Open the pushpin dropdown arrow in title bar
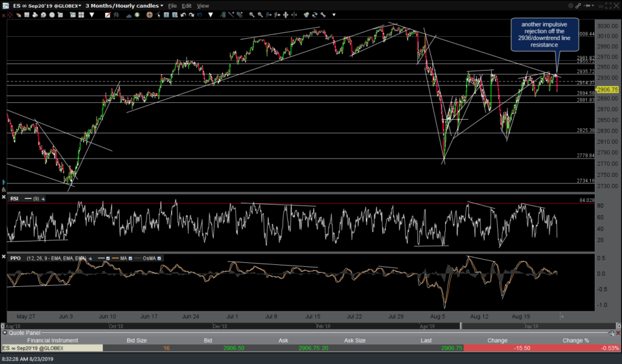 [593, 6]
